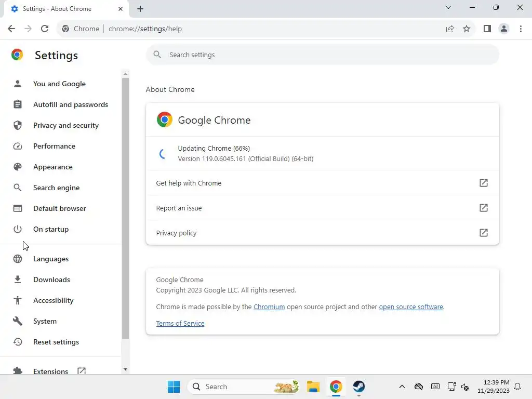This screenshot has width=532, height=399.
Task: Open the tab search dropdown chevron
Action: click(x=448, y=7)
